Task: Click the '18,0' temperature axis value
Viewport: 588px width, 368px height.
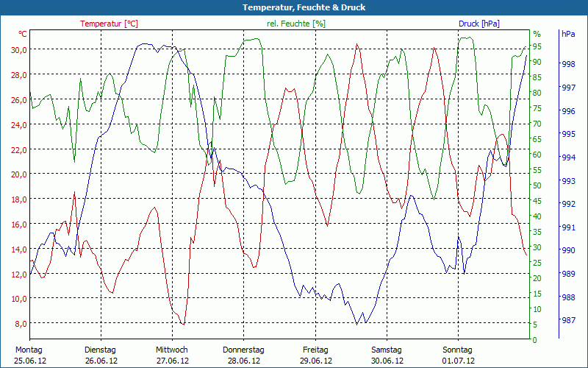Action: tap(19, 199)
